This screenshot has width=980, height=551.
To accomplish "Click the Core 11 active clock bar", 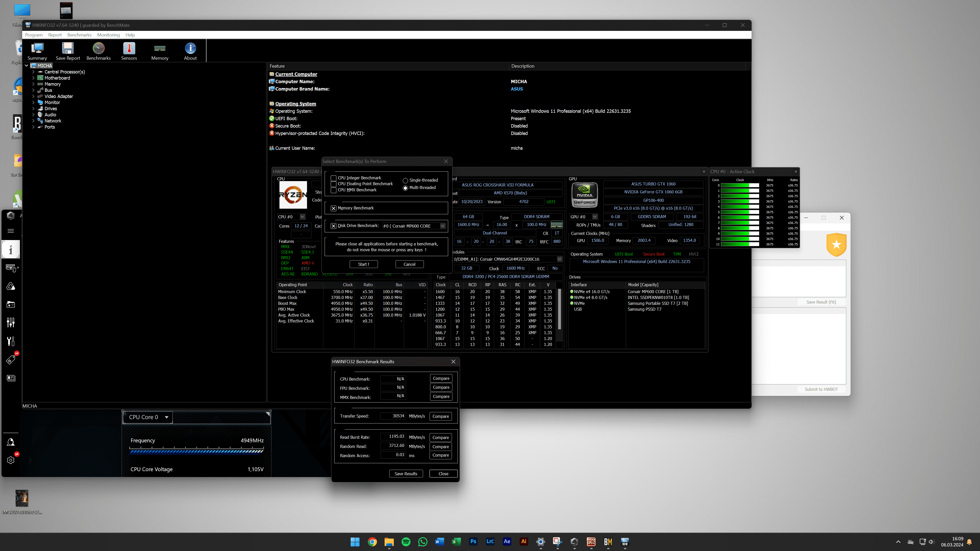I will pos(740,245).
